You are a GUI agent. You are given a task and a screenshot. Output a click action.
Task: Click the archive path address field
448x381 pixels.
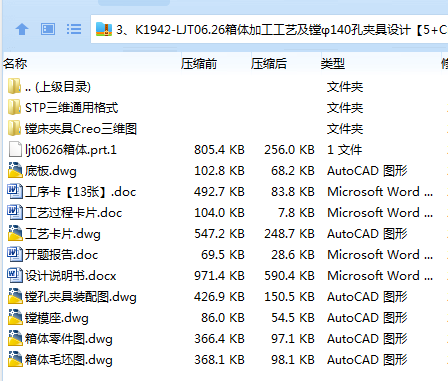point(269,29)
